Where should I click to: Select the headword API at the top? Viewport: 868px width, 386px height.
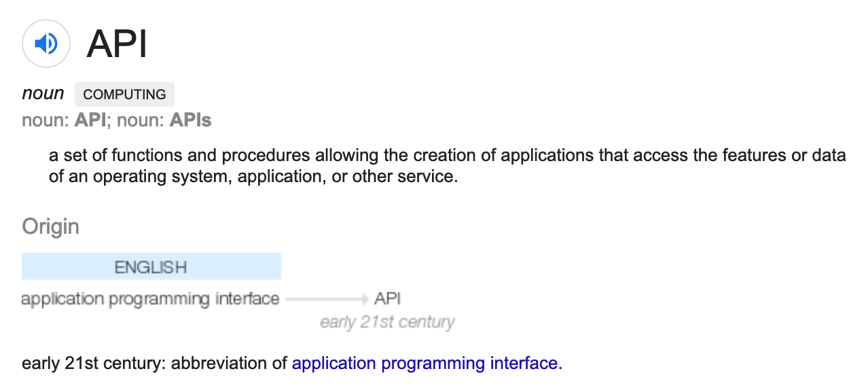pos(117,44)
